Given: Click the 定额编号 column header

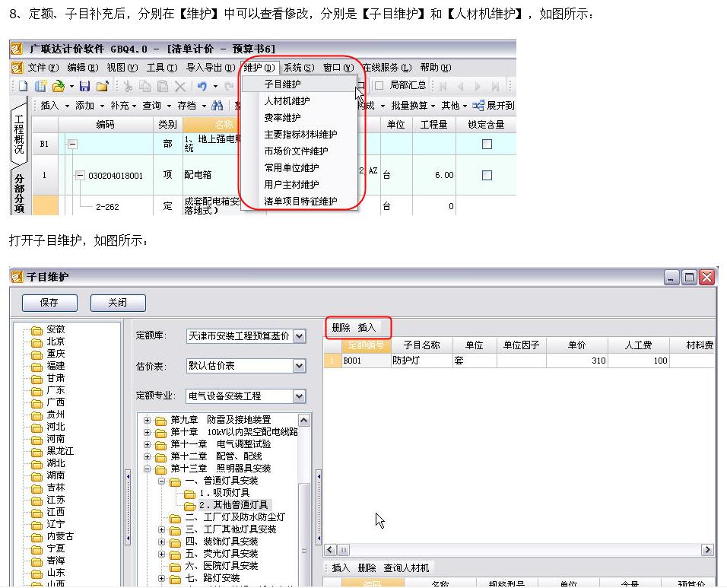Looking at the screenshot, I should click(367, 345).
